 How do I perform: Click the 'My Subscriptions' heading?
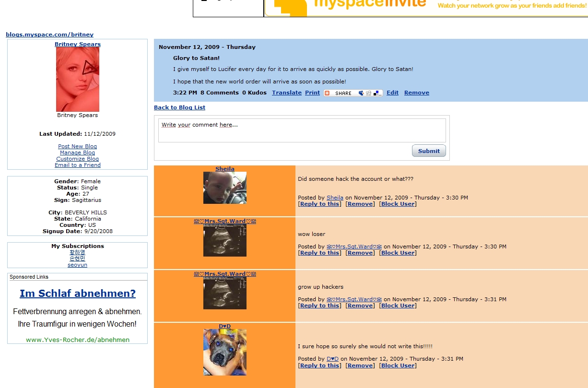pyautogui.click(x=78, y=246)
